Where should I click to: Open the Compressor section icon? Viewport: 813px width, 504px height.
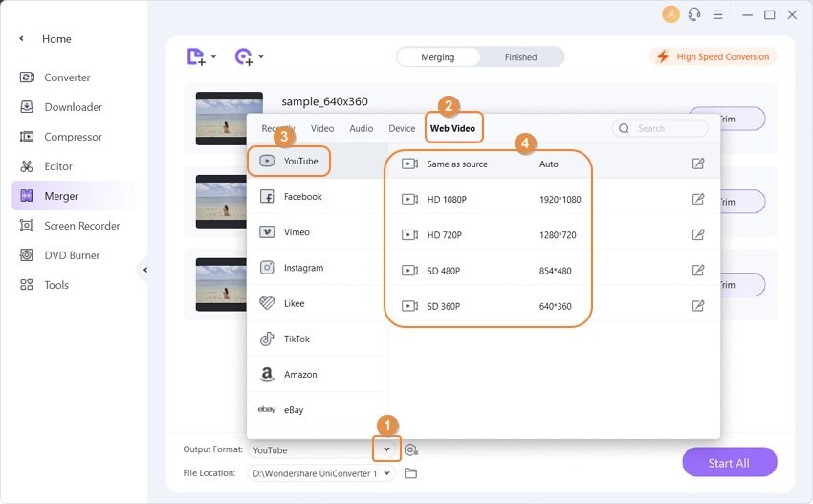pos(27,137)
